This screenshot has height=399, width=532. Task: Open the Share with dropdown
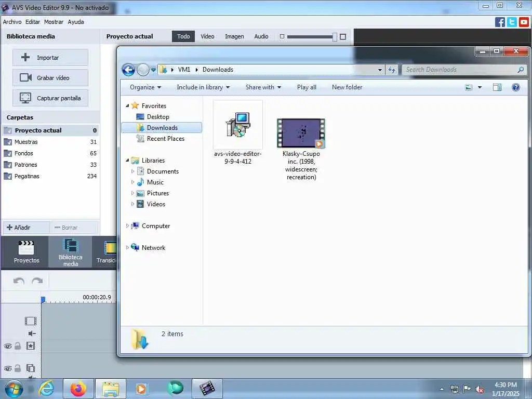[x=263, y=87]
